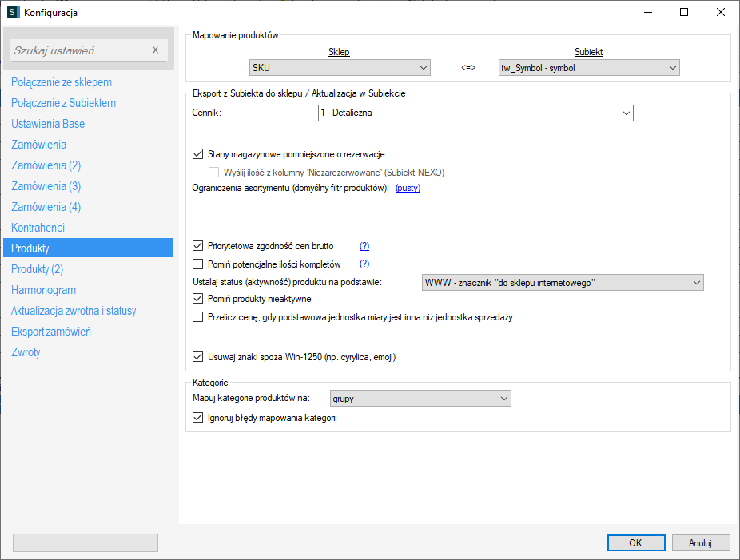Image resolution: width=740 pixels, height=560 pixels.
Task: Open help '(?)' for 'Priorytetowa zgodność cen brutto'
Action: point(364,246)
